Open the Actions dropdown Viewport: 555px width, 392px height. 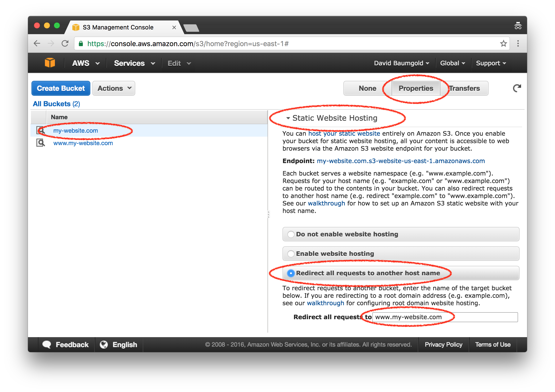pos(114,88)
